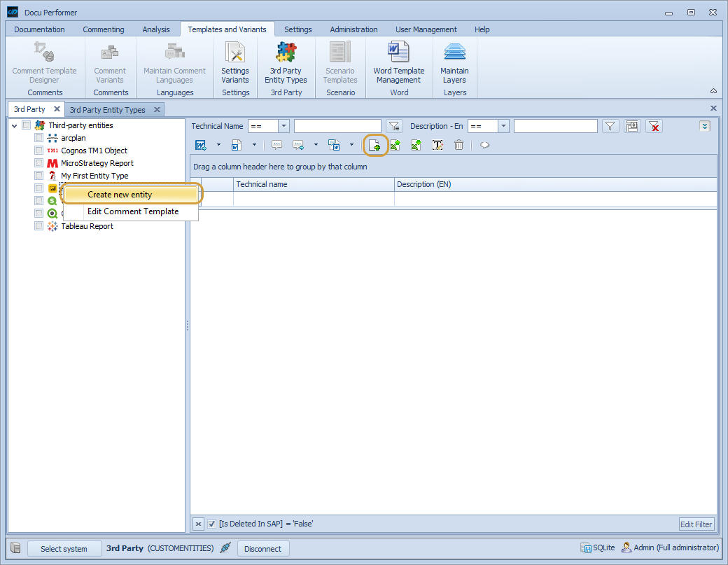Click inside the Technical Name filter field
The image size is (728, 565).
[x=337, y=126]
